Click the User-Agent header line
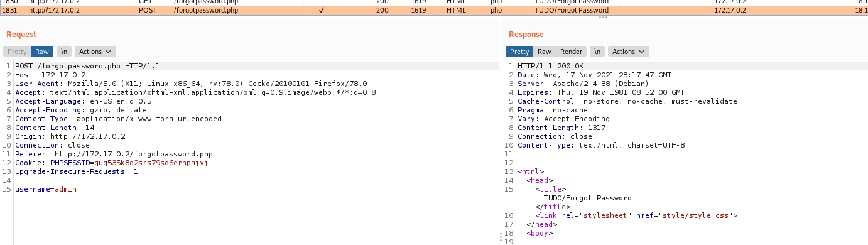The image size is (868, 245). click(191, 84)
